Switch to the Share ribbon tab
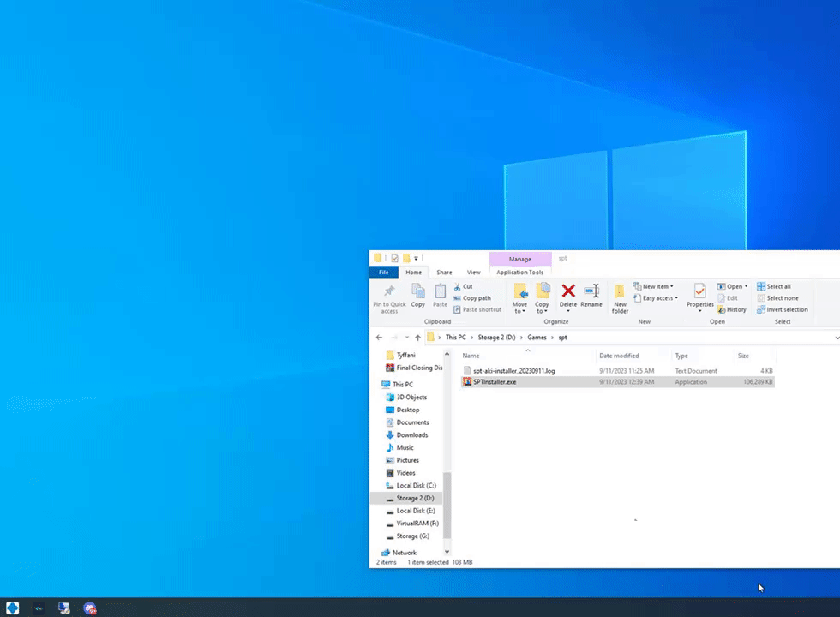 click(444, 273)
